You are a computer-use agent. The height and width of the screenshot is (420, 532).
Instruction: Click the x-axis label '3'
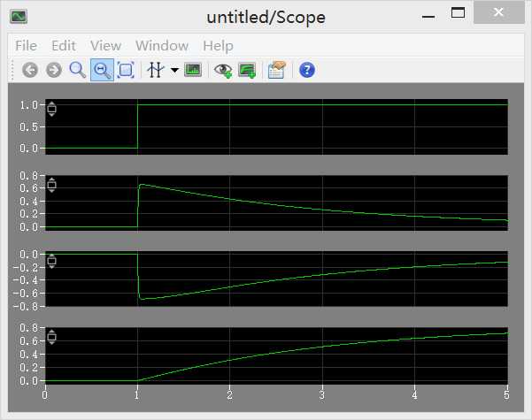coord(322,395)
